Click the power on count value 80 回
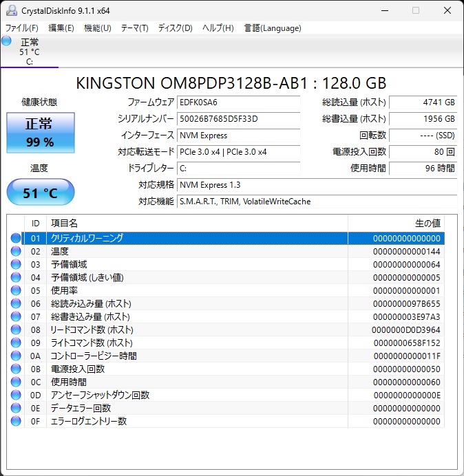This screenshot has height=476, width=464. coord(423,152)
